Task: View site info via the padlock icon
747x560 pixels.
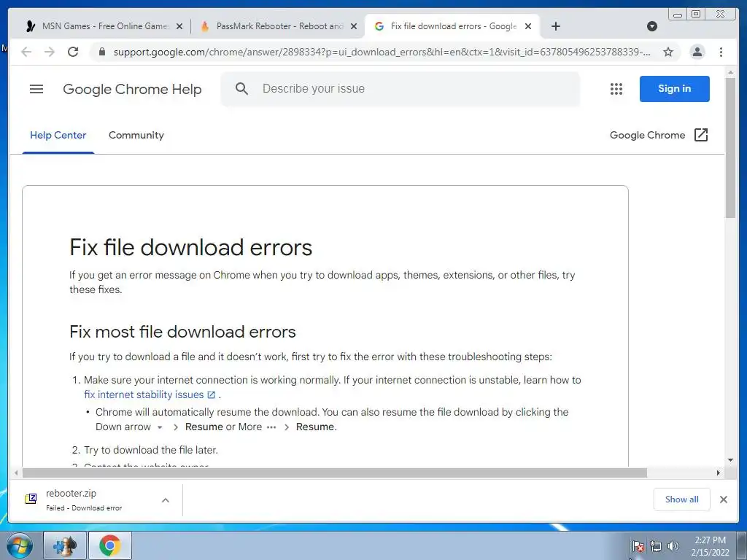Action: coord(101,52)
